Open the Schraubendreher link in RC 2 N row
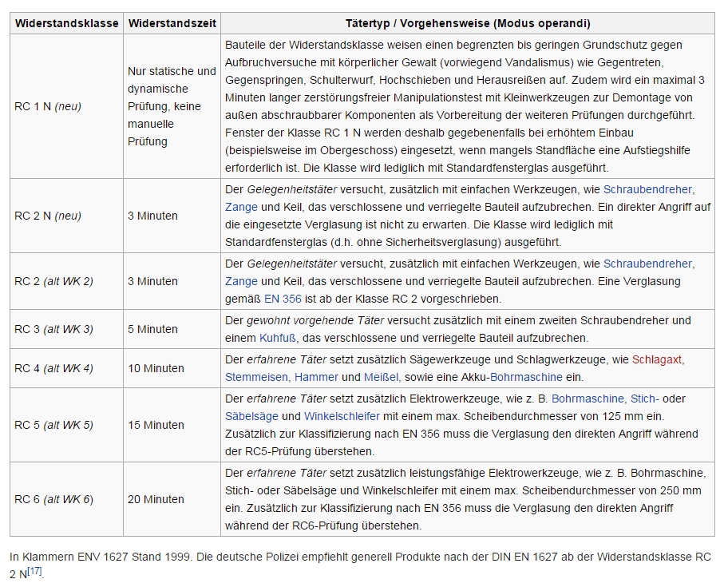The height and width of the screenshot is (587, 728). [x=647, y=189]
